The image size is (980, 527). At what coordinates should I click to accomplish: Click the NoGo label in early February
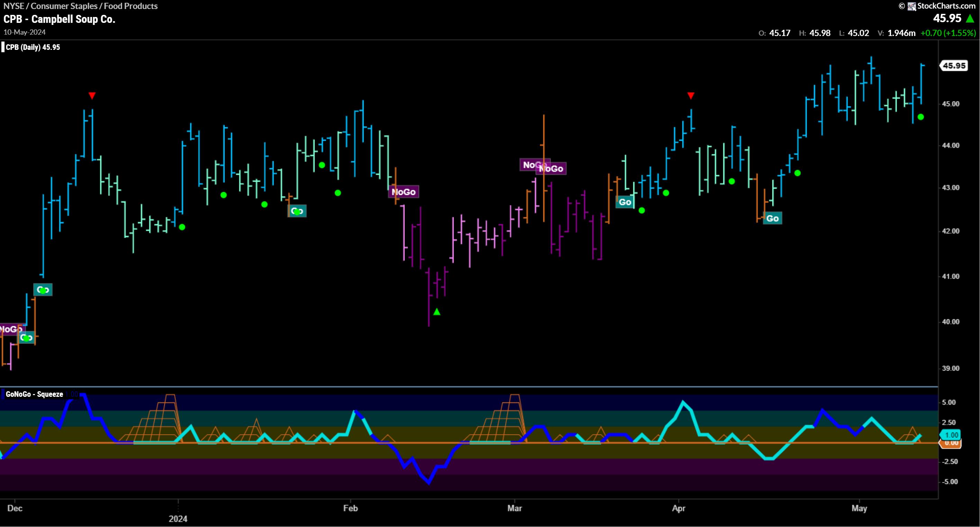coord(403,192)
